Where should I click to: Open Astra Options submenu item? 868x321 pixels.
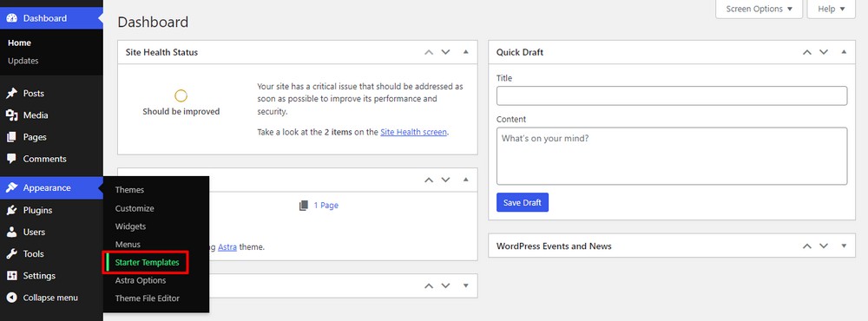click(x=141, y=280)
